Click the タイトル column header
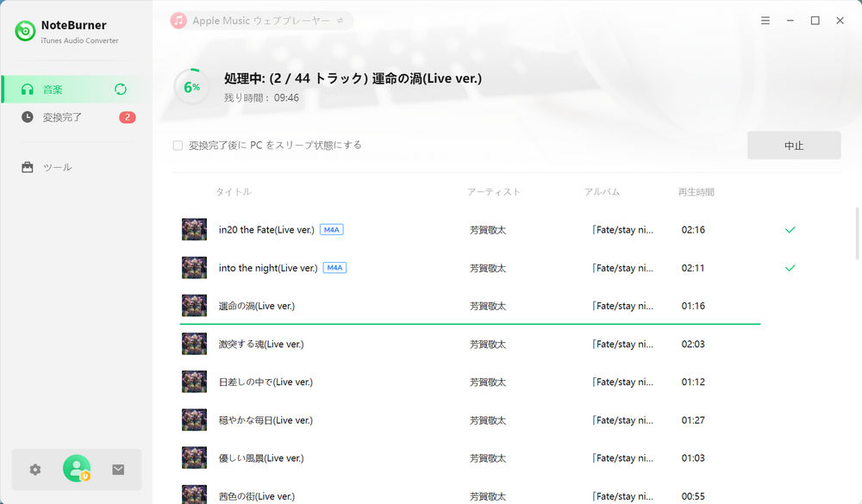The image size is (862, 504). click(234, 192)
